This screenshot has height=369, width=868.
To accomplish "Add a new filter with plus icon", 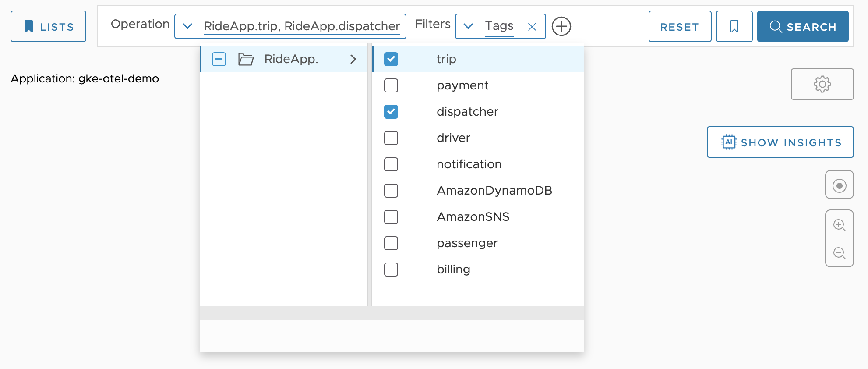I will pos(561,26).
